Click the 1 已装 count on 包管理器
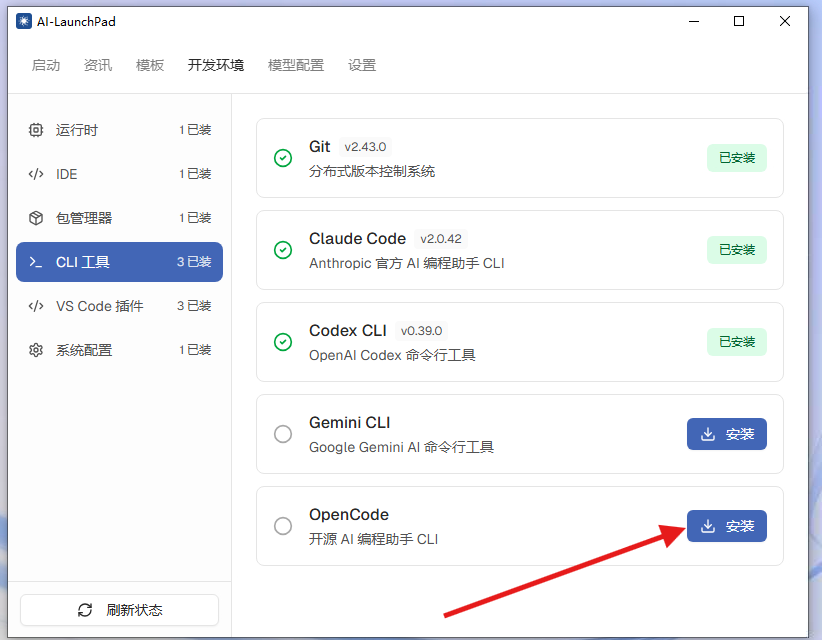 (x=195, y=218)
